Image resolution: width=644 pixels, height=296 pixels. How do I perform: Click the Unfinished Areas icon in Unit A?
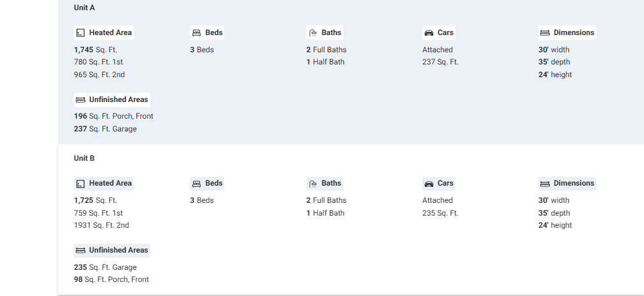80,100
